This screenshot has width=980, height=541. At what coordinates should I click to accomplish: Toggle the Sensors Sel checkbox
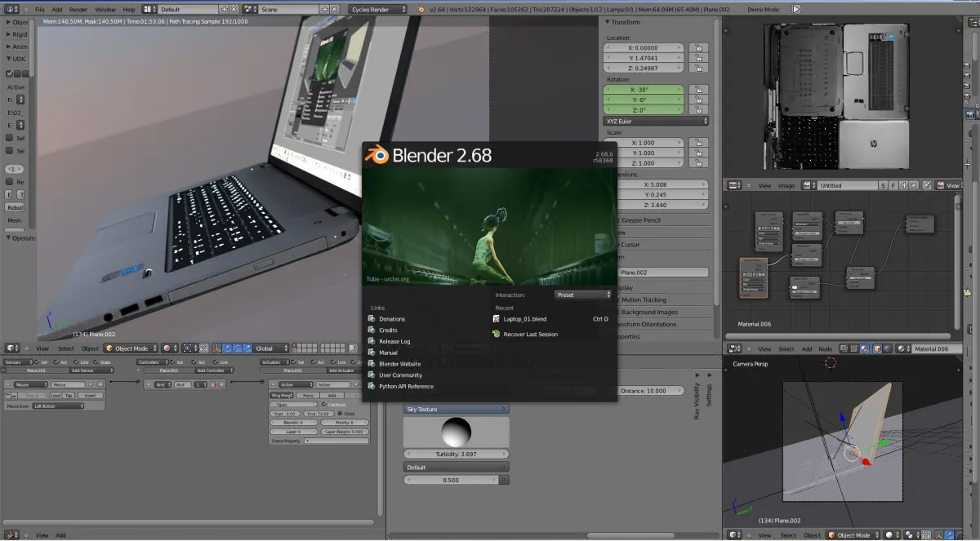coord(37,362)
